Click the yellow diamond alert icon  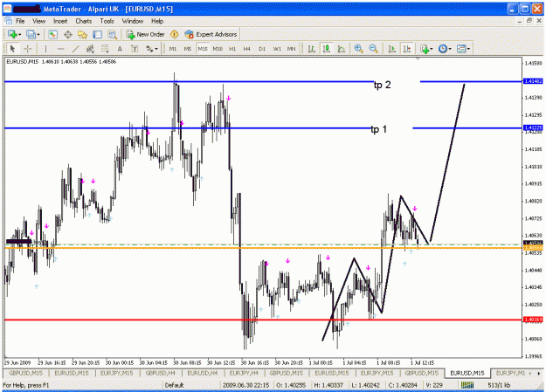(x=174, y=34)
